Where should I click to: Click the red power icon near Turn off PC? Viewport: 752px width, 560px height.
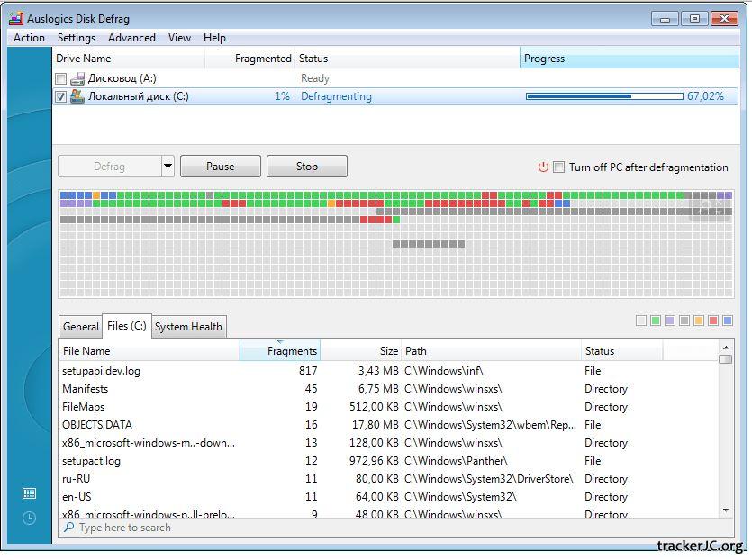coord(543,167)
